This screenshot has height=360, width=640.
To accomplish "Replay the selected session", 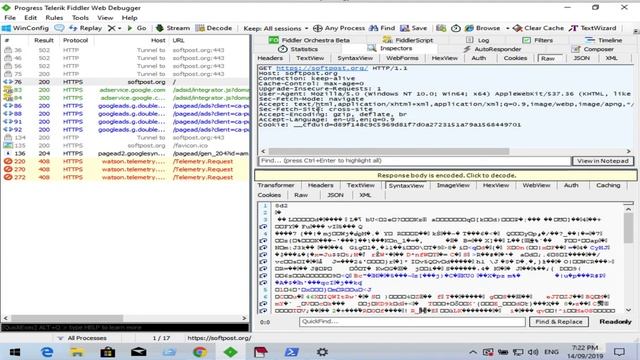I will (85, 28).
